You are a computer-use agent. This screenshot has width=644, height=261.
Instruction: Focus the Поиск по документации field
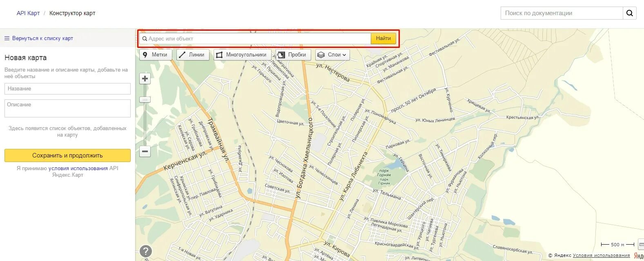coord(562,13)
